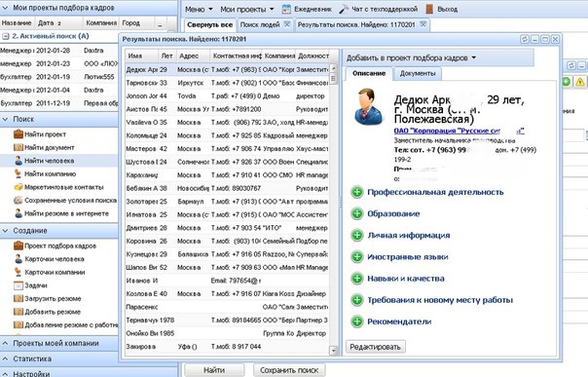Expand Требования к новому месту работы

coord(357,300)
